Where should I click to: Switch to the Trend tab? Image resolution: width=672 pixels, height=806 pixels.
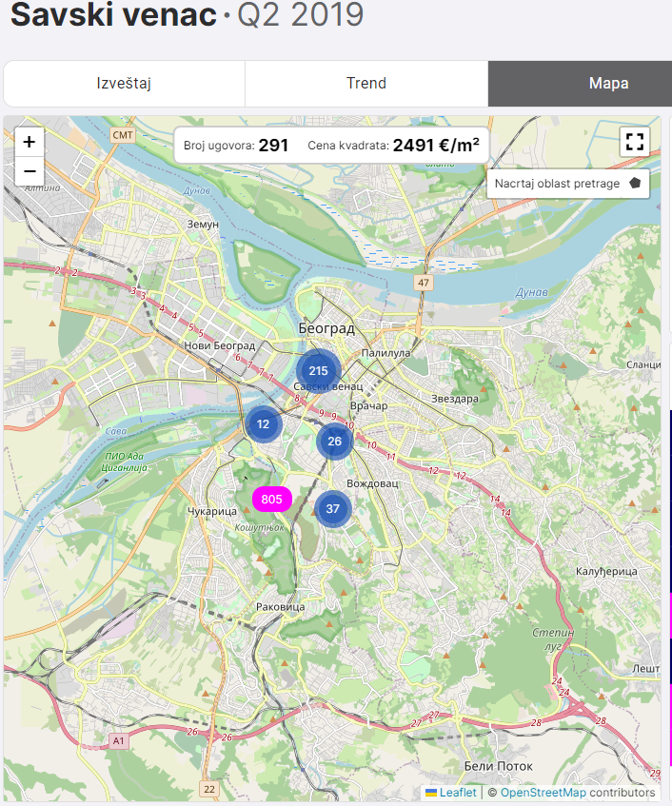366,84
